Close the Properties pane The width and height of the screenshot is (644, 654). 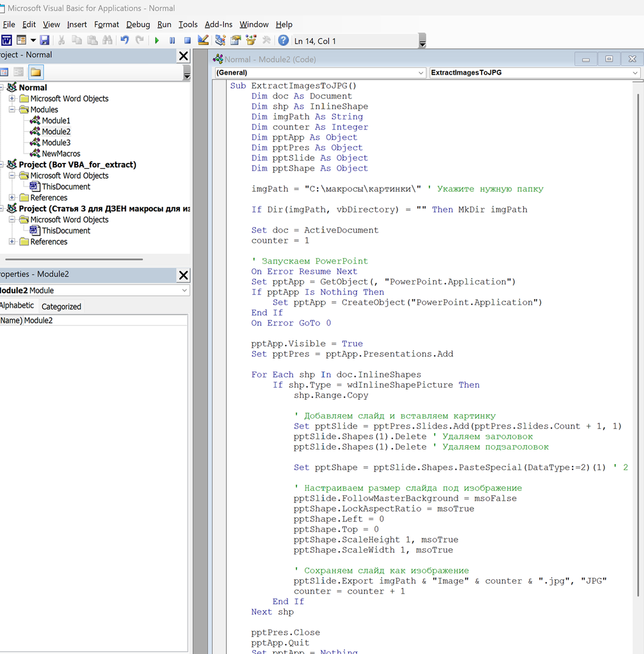point(184,275)
